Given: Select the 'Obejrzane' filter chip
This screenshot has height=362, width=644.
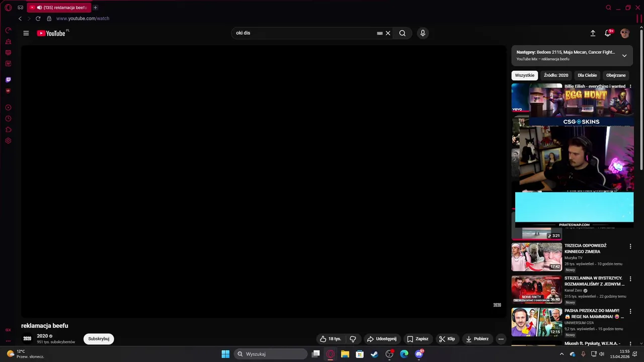Looking at the screenshot, I should pyautogui.click(x=616, y=75).
